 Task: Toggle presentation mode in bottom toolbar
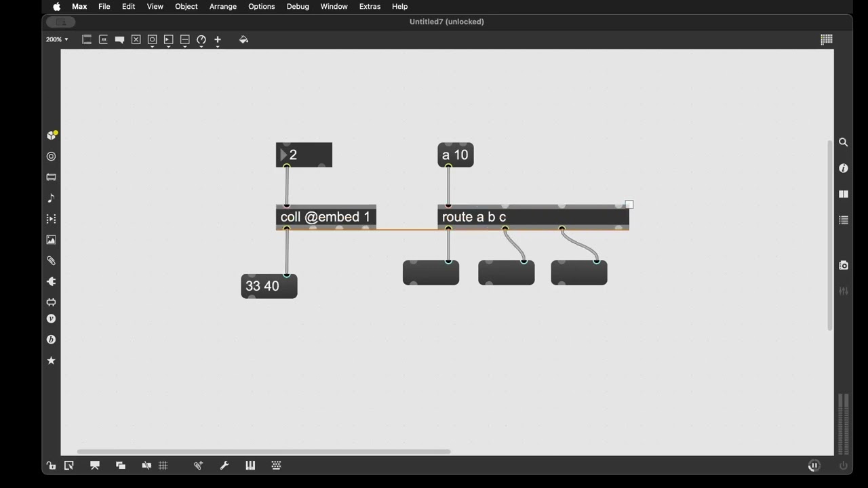click(95, 466)
